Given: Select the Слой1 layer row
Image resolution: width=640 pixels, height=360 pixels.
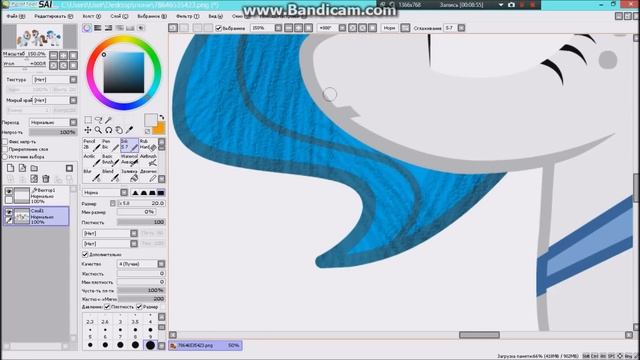Looking at the screenshot, I should 36,216.
